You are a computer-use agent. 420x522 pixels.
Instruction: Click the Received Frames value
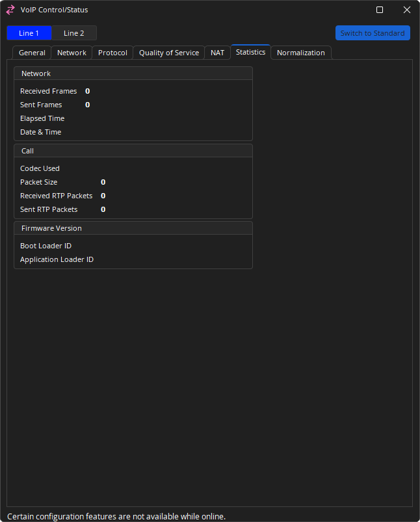pyautogui.click(x=88, y=91)
